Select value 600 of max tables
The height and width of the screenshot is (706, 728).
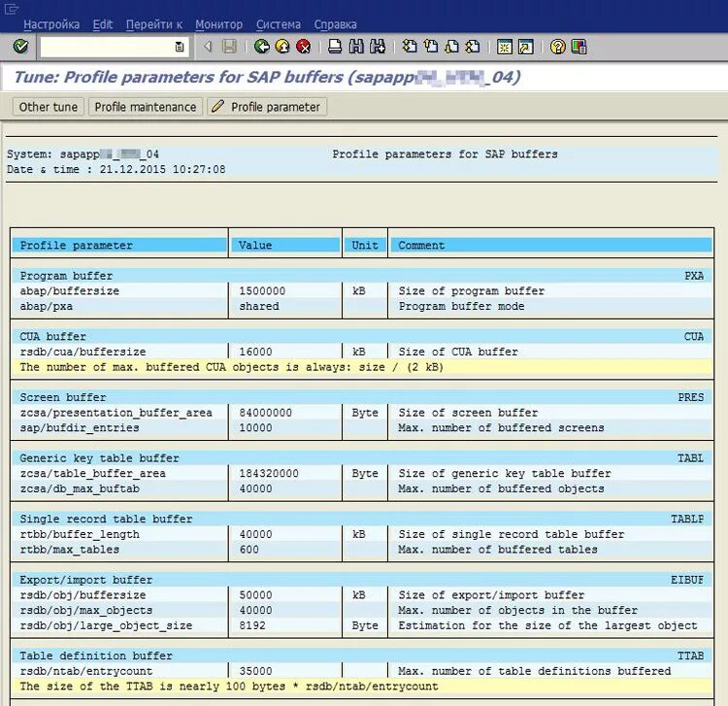[x=248, y=550]
